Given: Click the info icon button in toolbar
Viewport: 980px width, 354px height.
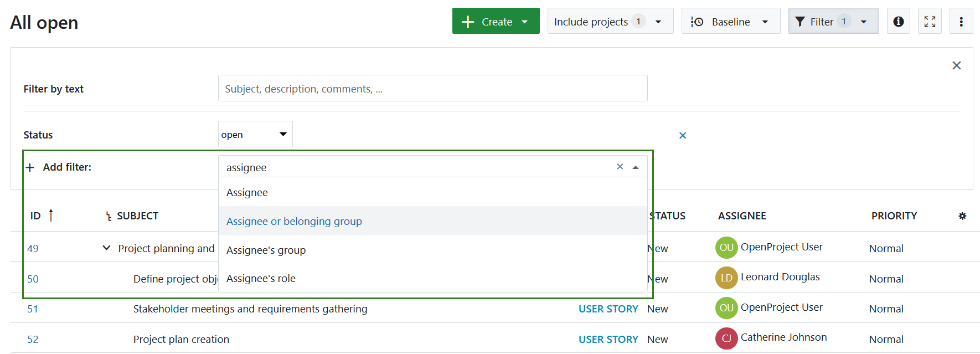Looking at the screenshot, I should (x=898, y=21).
